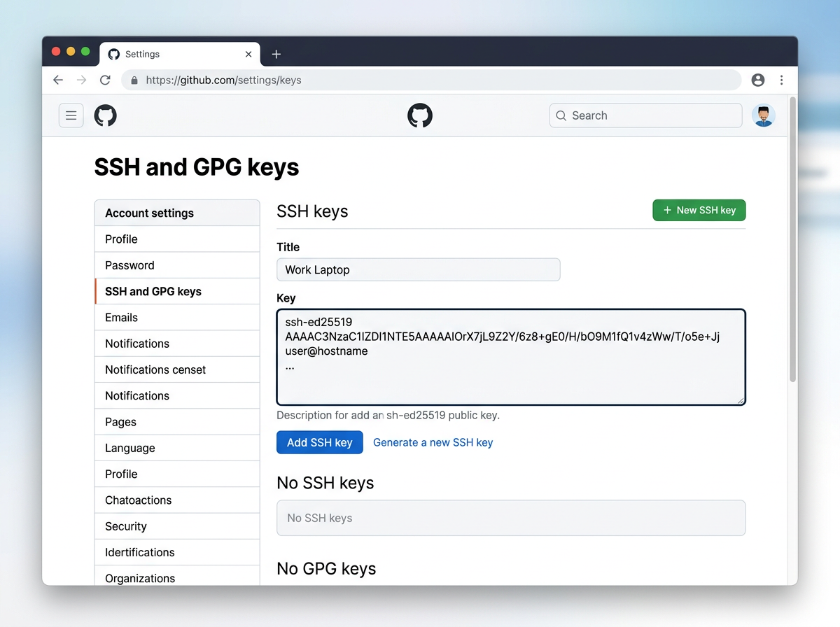The image size is (840, 627).
Task: Click the browser forward arrow
Action: [82, 80]
